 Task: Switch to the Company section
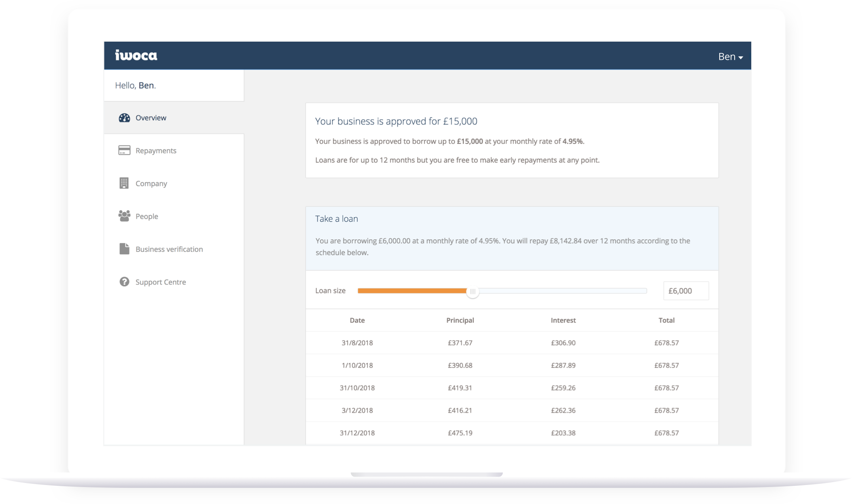tap(151, 183)
